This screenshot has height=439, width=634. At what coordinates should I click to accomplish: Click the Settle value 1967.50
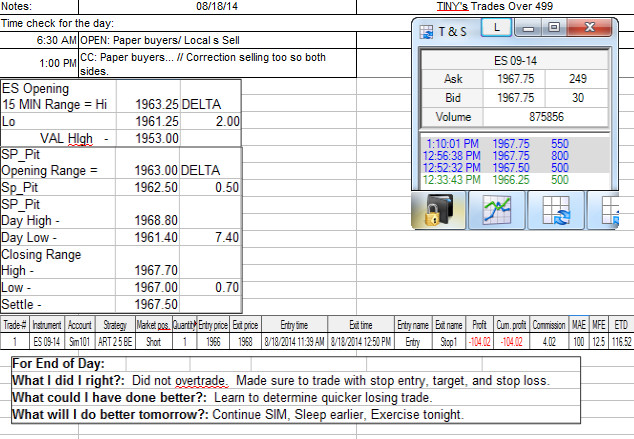[148, 304]
